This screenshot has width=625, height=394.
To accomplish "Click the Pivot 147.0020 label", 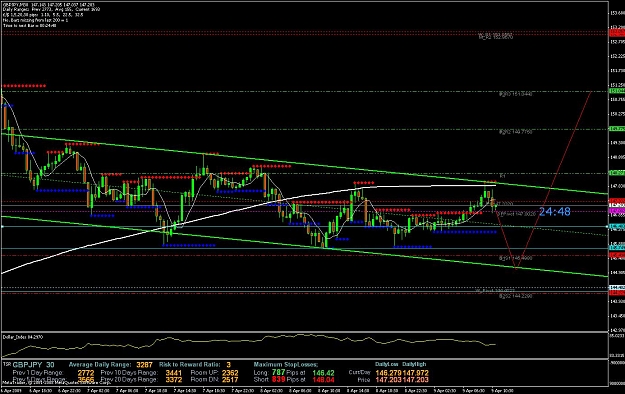I will point(516,214).
